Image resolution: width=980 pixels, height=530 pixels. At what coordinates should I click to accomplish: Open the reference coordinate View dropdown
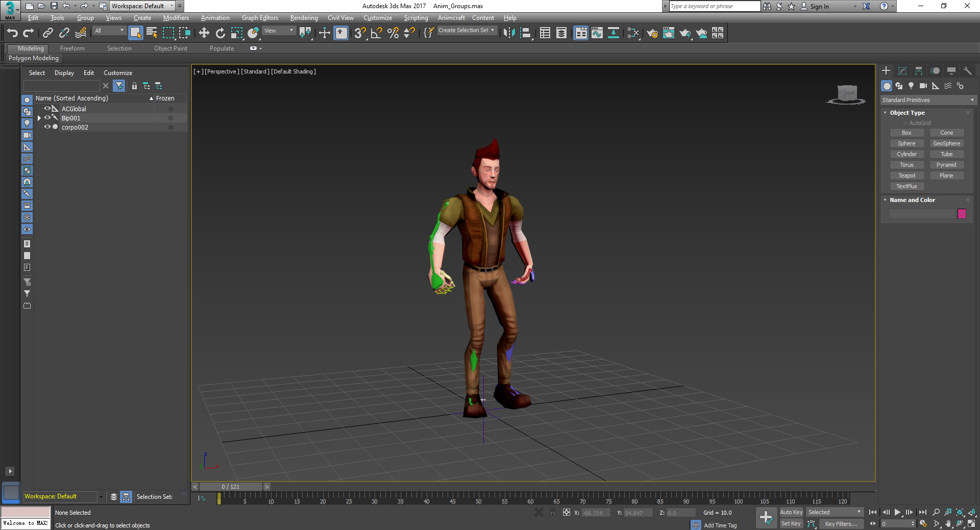[x=279, y=31]
